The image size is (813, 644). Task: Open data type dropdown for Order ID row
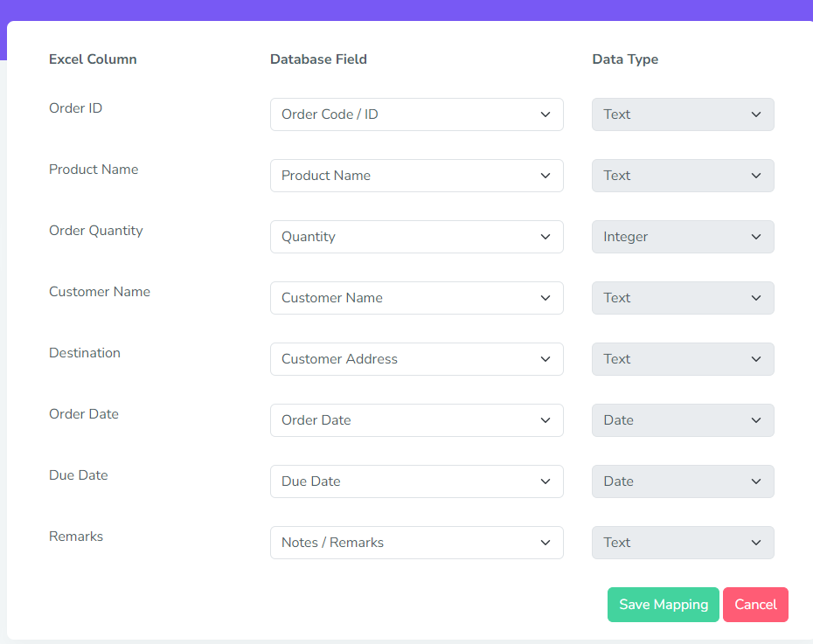click(x=682, y=114)
